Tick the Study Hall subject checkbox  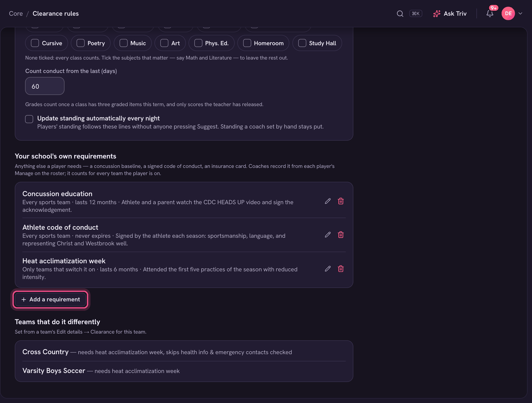302,43
